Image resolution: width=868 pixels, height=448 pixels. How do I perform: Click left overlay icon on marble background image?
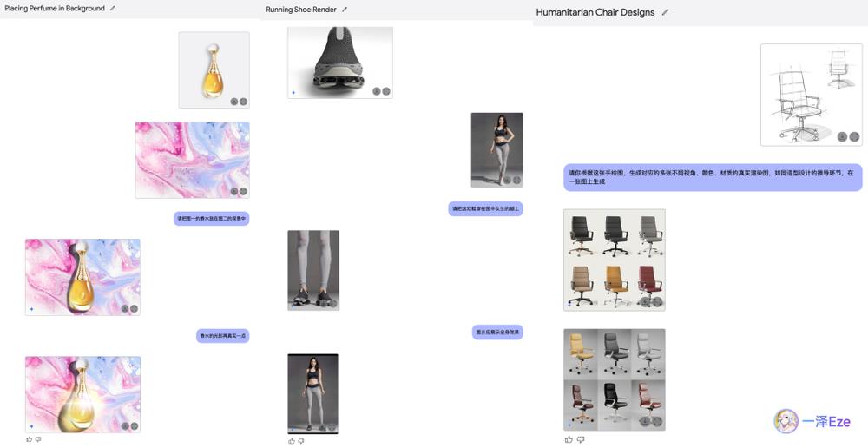coord(233,191)
